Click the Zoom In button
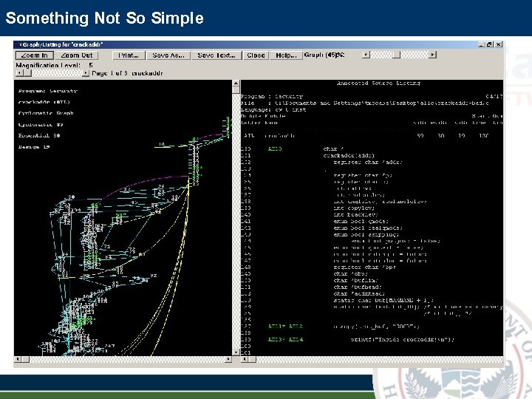Viewport: 532px width, 399px height. (35, 55)
